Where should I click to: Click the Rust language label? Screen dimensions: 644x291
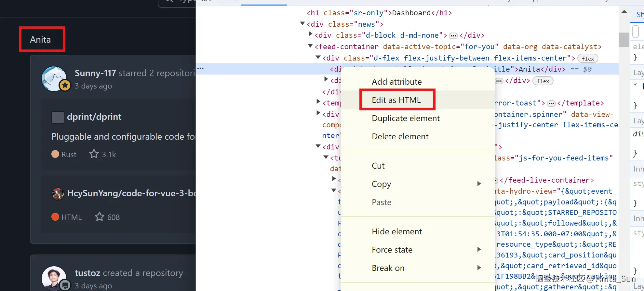click(69, 154)
